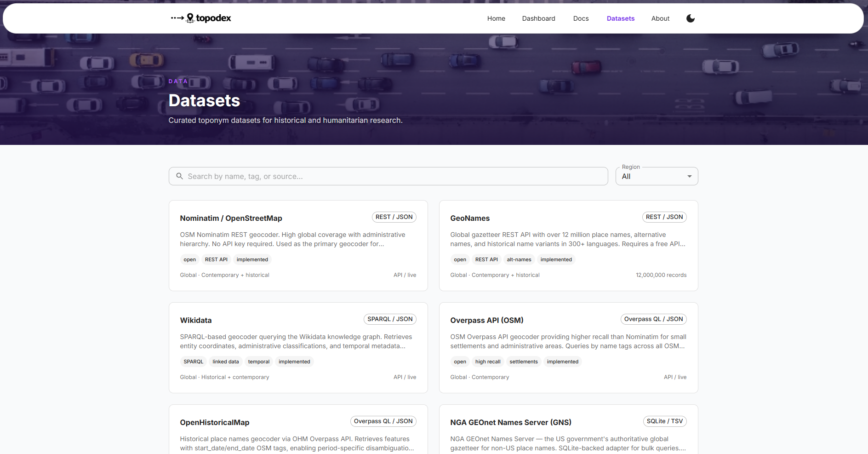The width and height of the screenshot is (868, 454).
Task: Focus the dataset search field
Action: click(388, 176)
